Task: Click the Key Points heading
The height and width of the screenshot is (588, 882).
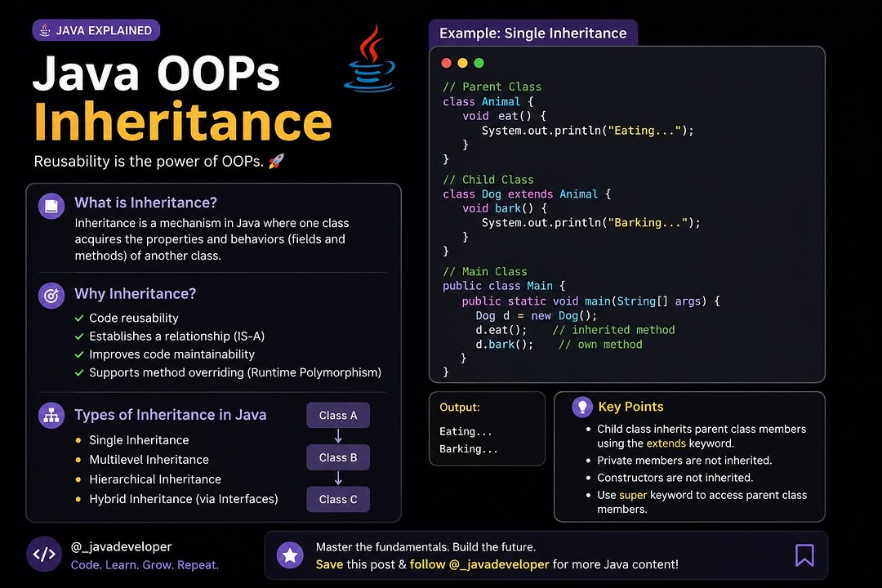Action: (630, 407)
